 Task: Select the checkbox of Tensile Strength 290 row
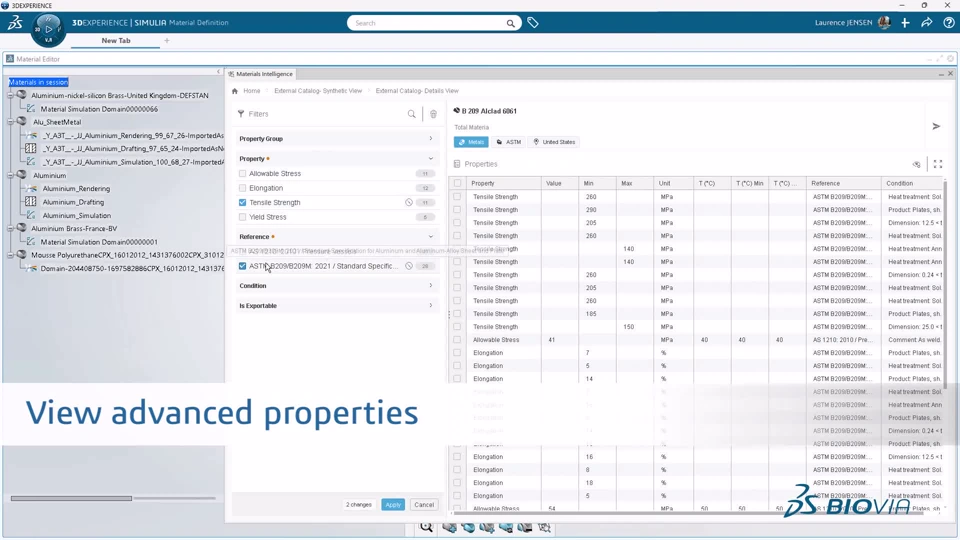click(457, 209)
